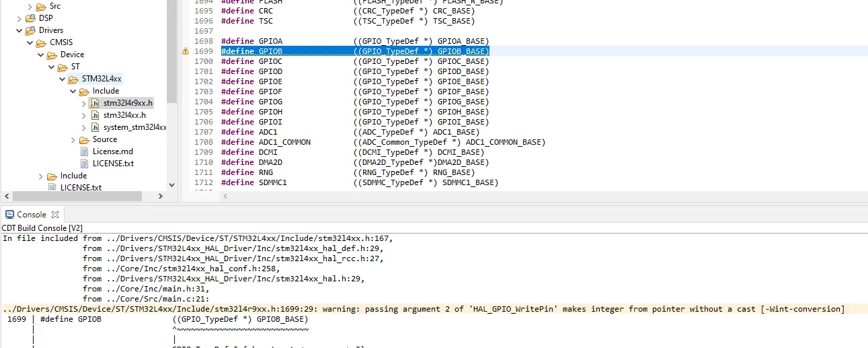
Task: Select License.md in the project tree
Action: (x=113, y=151)
